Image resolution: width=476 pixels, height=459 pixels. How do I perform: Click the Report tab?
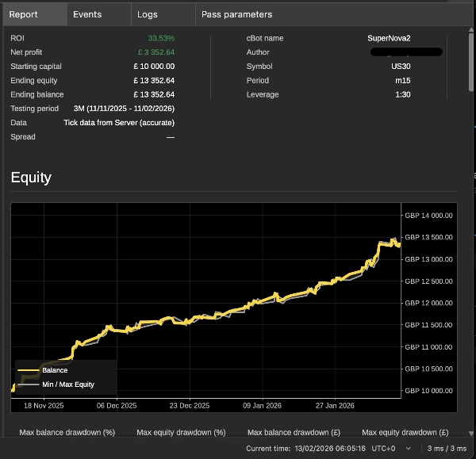pos(24,14)
